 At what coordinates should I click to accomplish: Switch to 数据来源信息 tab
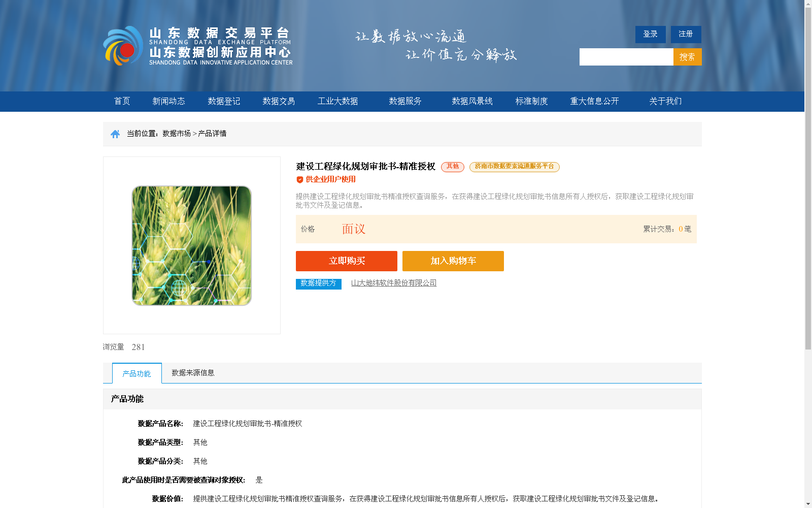click(193, 373)
